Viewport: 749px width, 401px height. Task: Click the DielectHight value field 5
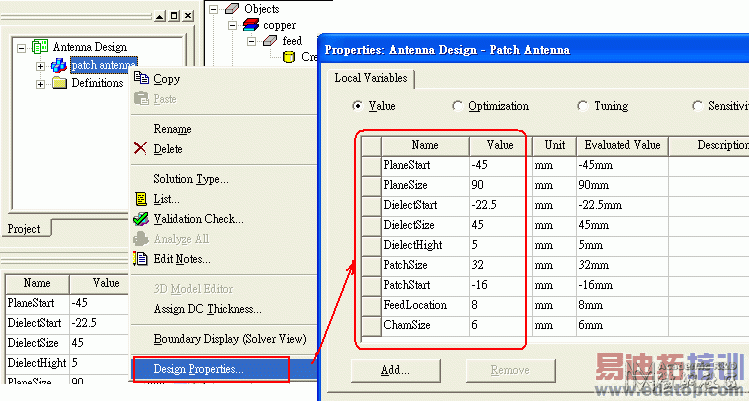pyautogui.click(x=500, y=246)
